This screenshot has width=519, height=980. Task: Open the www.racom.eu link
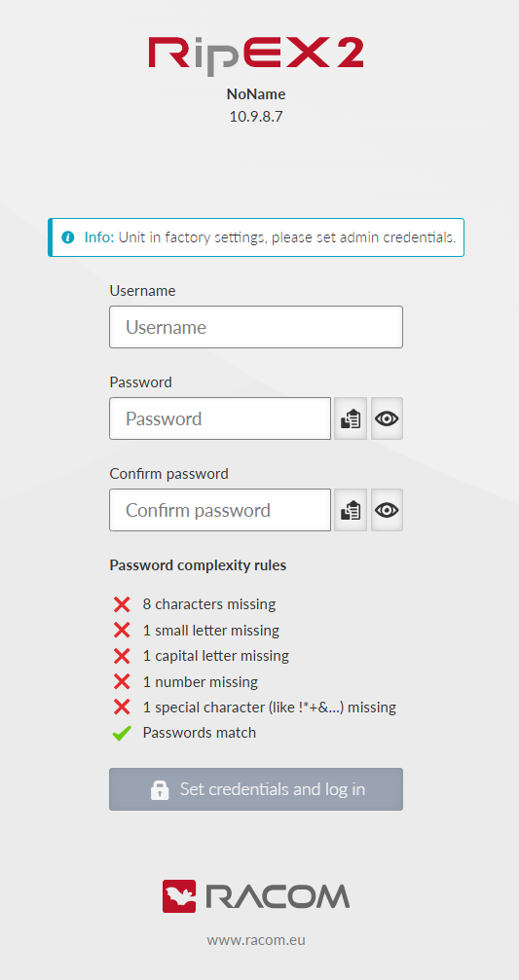point(256,939)
